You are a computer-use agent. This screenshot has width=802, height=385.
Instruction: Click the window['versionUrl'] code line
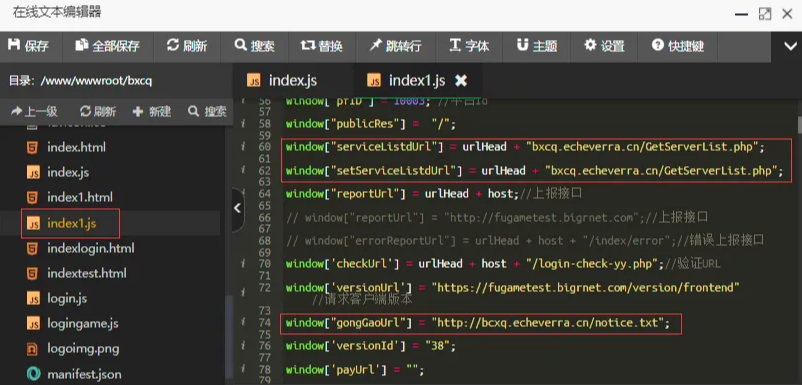(513, 287)
